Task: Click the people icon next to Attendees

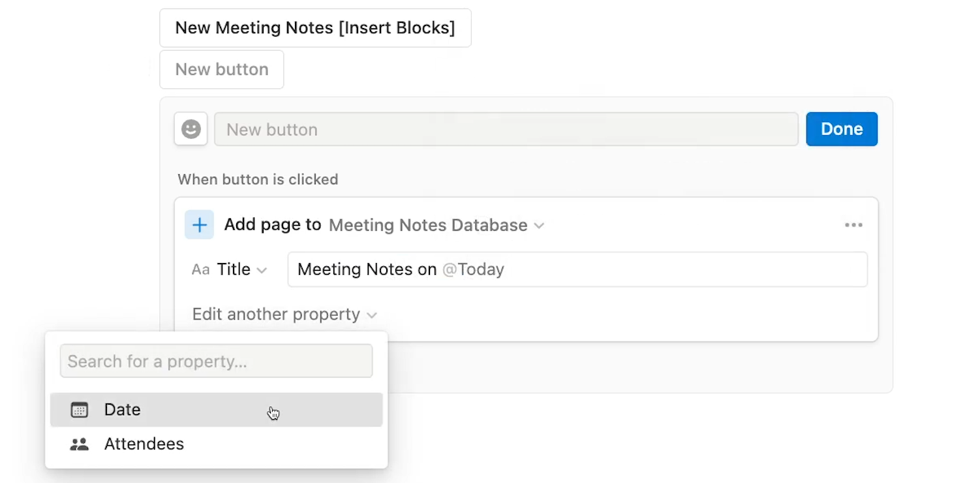Action: coord(79,444)
